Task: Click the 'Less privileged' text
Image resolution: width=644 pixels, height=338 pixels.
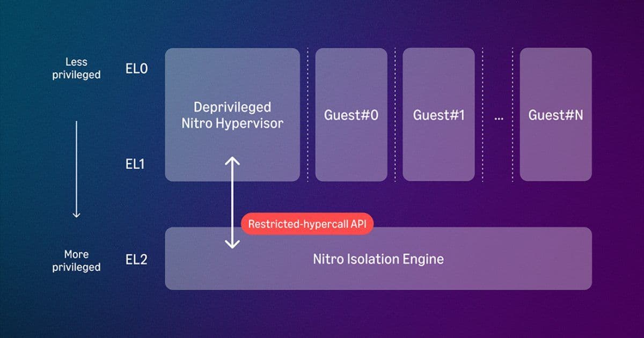Action: click(76, 69)
